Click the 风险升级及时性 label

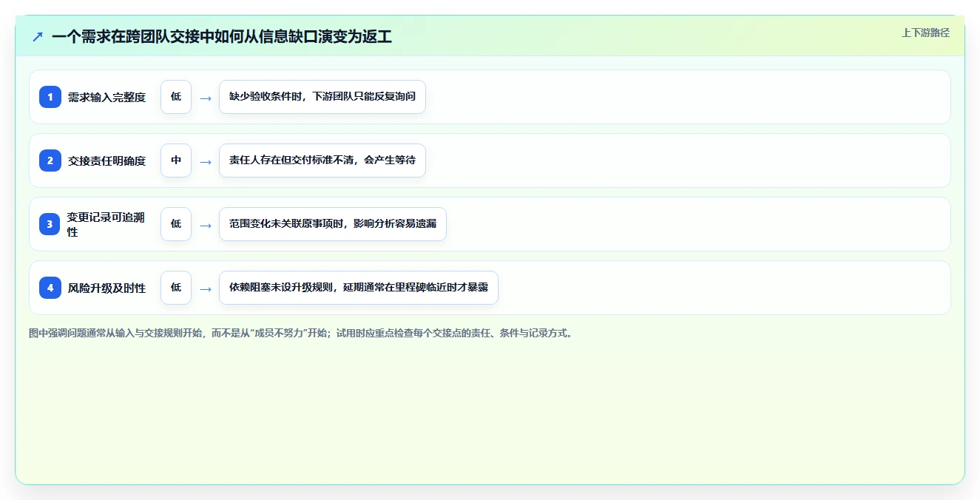point(107,288)
